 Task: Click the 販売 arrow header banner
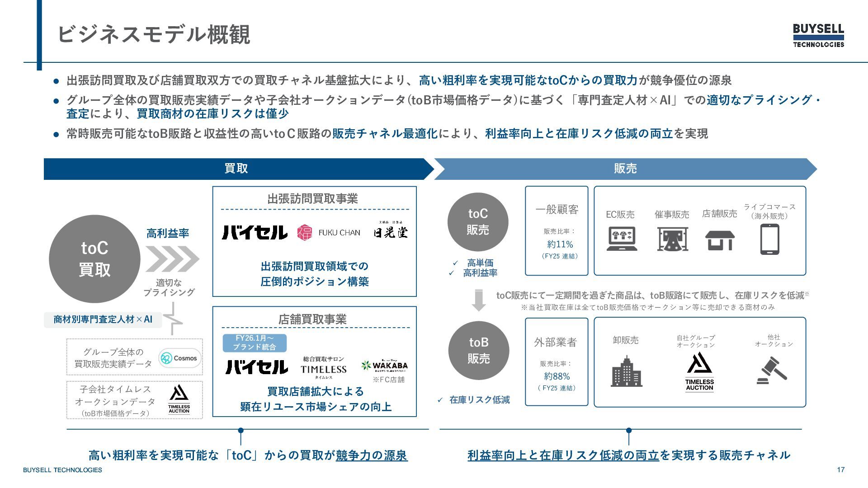[x=625, y=169]
